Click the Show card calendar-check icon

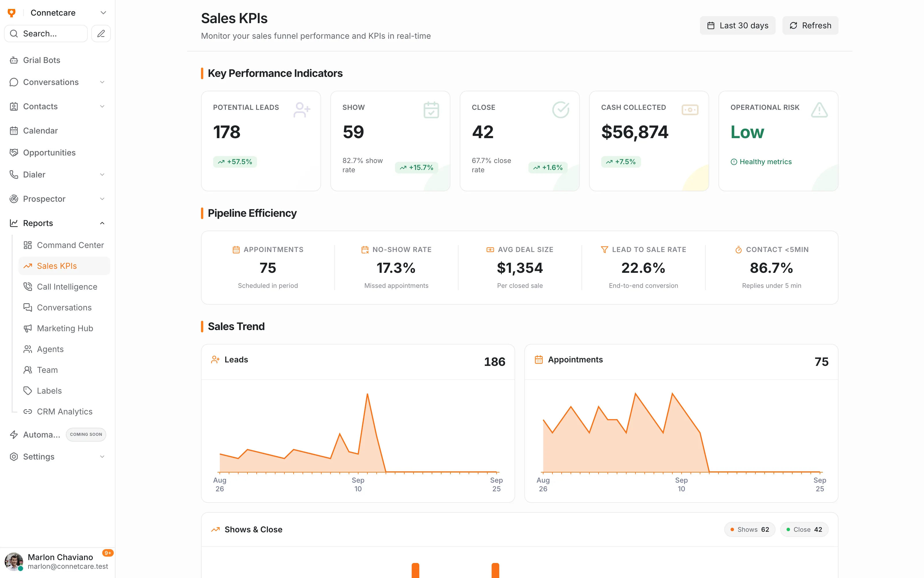point(431,110)
